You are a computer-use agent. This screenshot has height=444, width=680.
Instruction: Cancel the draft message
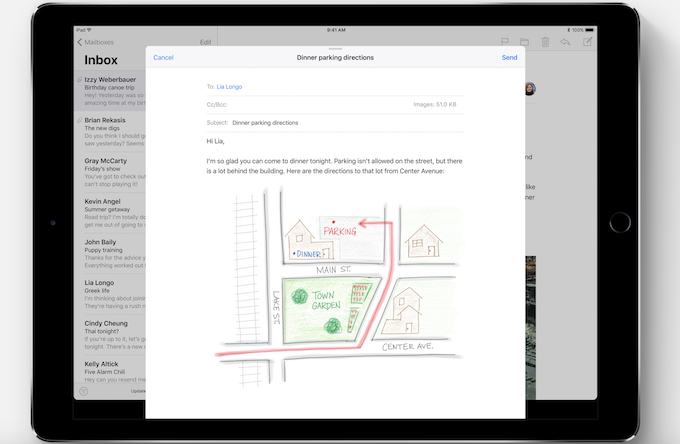click(163, 58)
